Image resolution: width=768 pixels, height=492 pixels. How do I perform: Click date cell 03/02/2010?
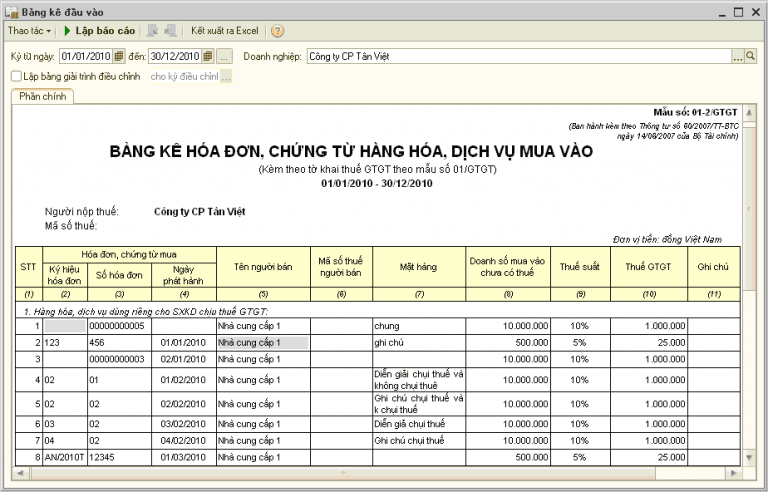(x=183, y=424)
